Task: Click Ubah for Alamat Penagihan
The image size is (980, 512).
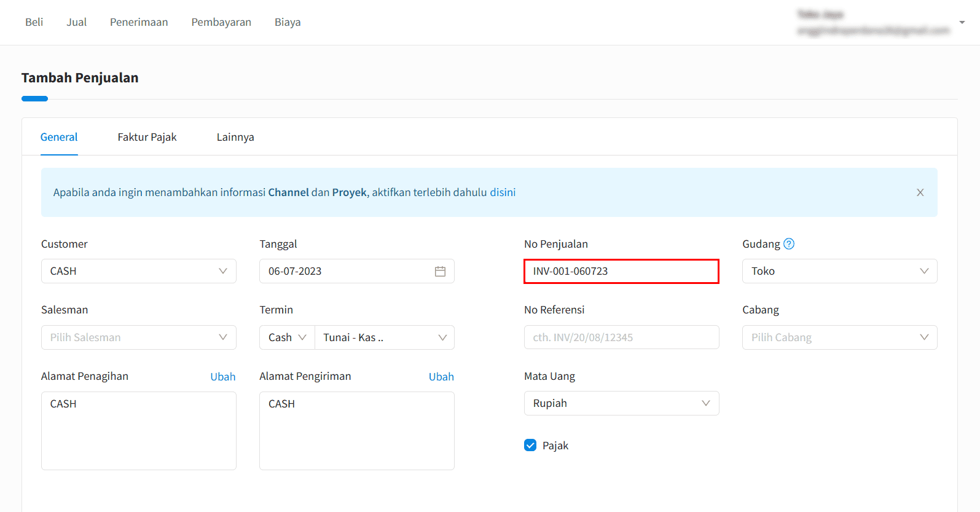Action: click(223, 377)
